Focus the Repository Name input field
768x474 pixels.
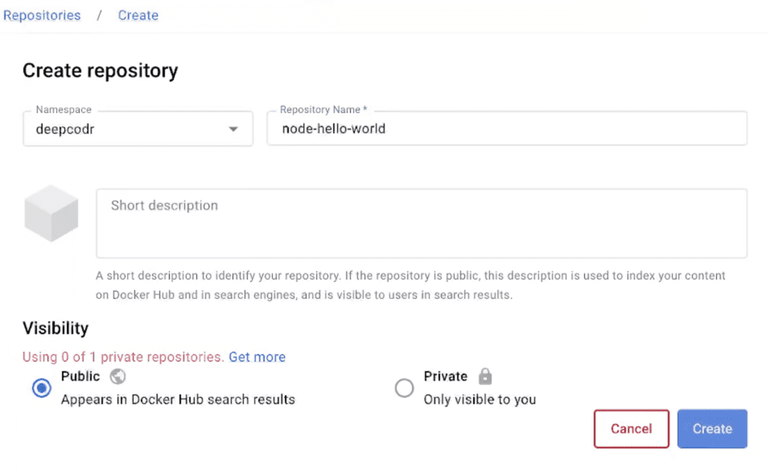506,129
